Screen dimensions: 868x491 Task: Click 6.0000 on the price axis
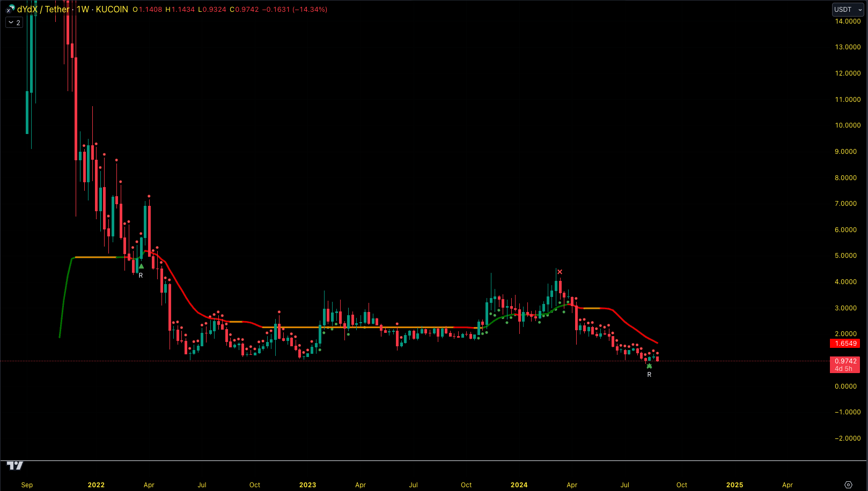845,230
